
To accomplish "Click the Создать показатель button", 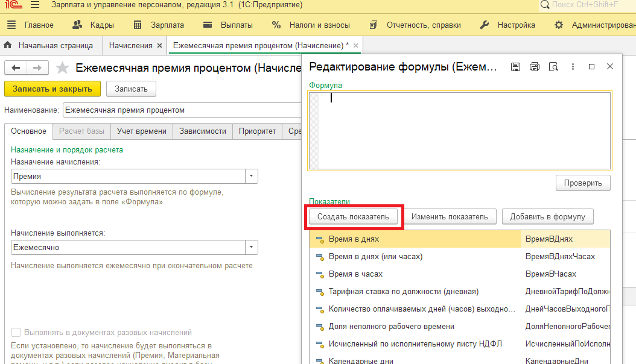I will click(353, 216).
